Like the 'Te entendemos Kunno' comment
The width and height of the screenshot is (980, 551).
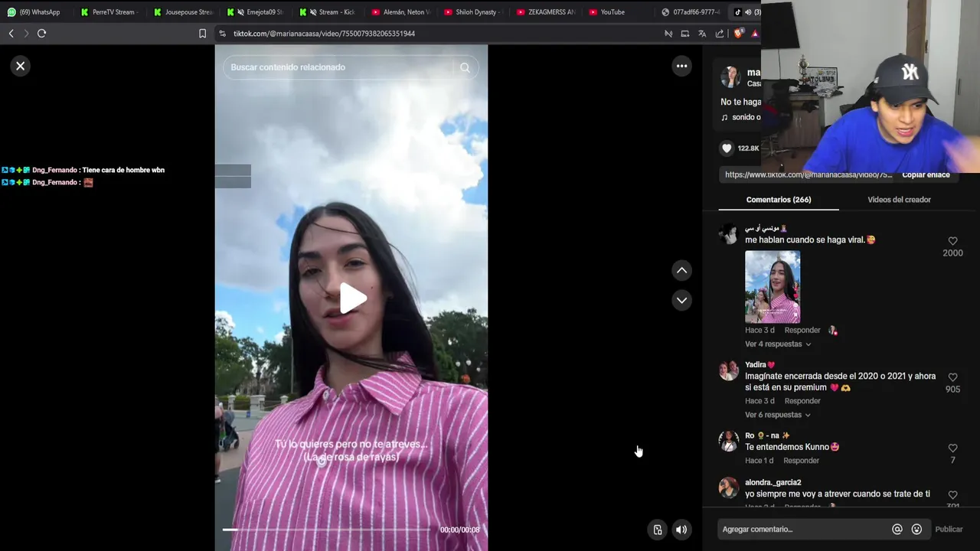pyautogui.click(x=952, y=448)
